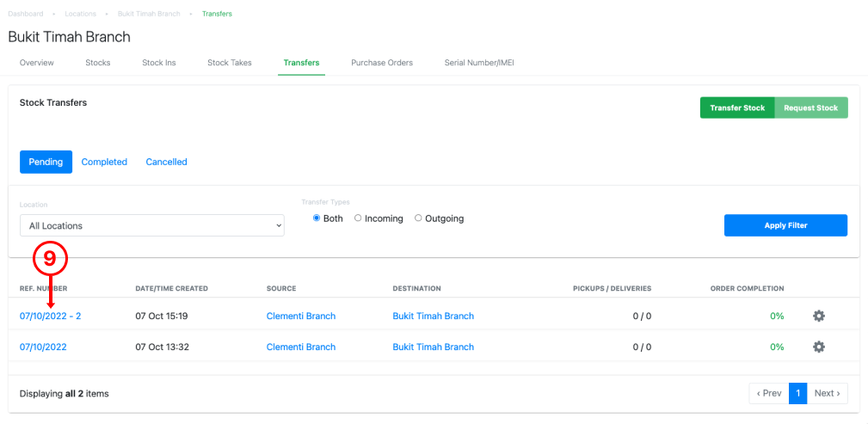Image resolution: width=868 pixels, height=424 pixels.
Task: Show Completed stock transfers
Action: click(104, 162)
